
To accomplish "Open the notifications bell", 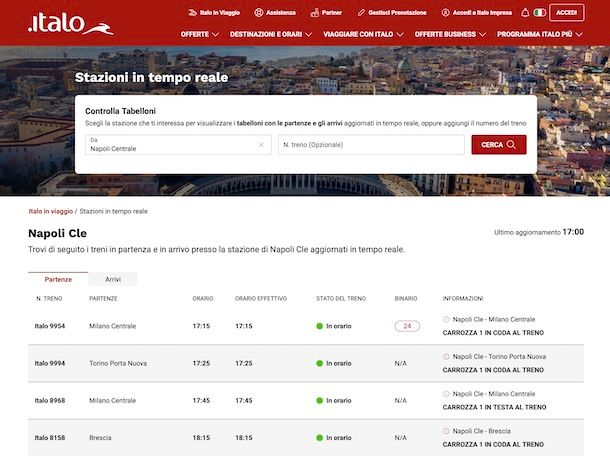I will [x=525, y=13].
